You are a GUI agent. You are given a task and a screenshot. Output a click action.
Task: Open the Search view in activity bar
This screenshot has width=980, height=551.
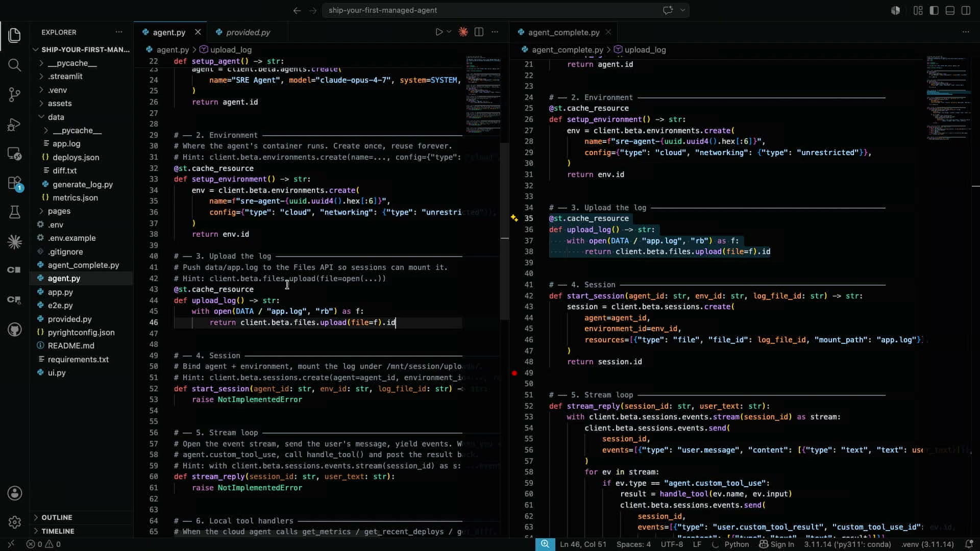[14, 65]
